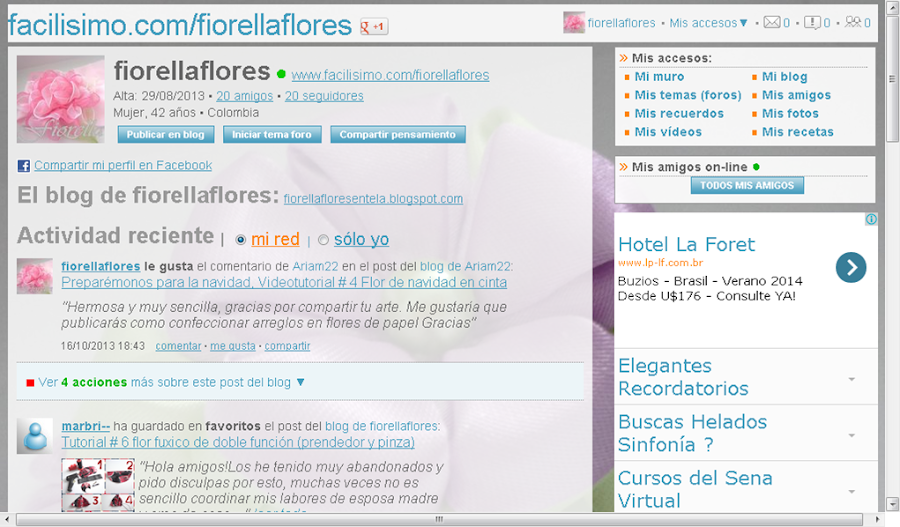Viewport: 900px width, 527px height.
Task: Click Iniciar tema foro button
Action: pyautogui.click(x=272, y=134)
